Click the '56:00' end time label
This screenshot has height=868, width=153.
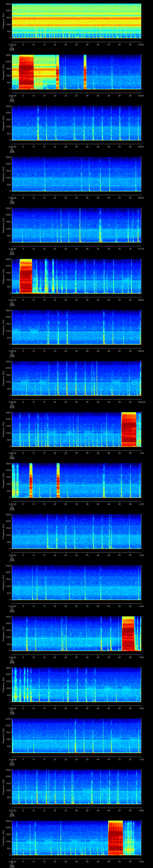[x=141, y=197]
